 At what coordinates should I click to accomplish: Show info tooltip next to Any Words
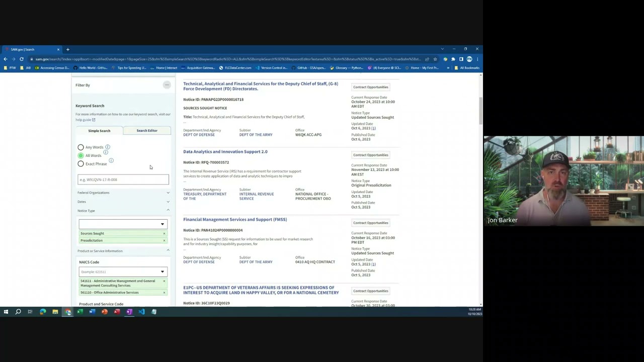click(108, 147)
